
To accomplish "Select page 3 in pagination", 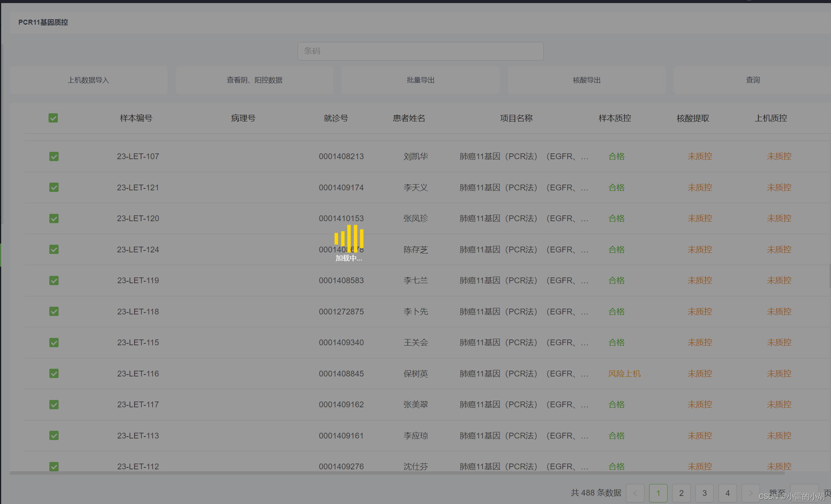I will [704, 493].
